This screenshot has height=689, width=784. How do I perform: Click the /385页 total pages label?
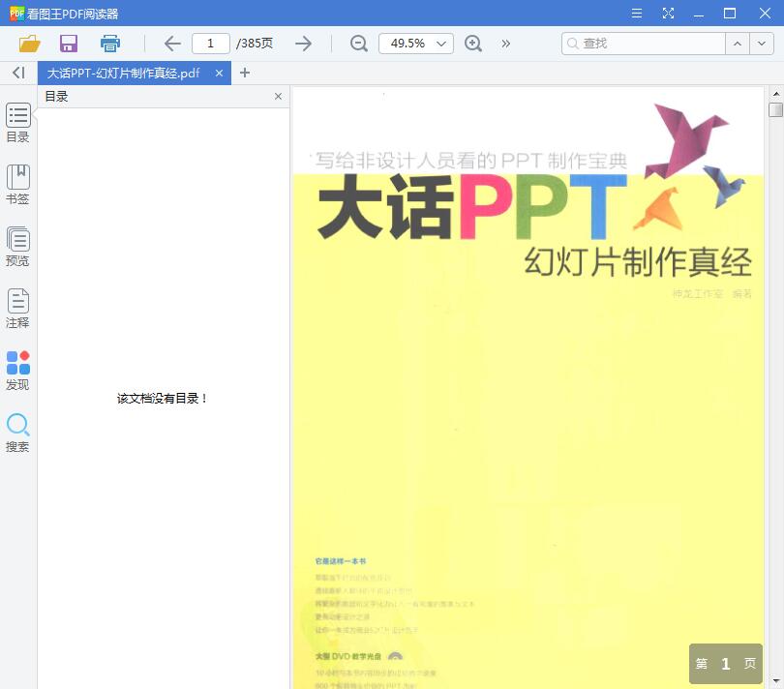(255, 44)
